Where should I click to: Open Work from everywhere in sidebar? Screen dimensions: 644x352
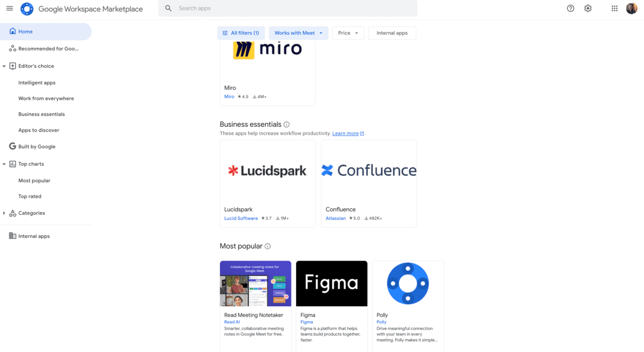[x=46, y=98]
